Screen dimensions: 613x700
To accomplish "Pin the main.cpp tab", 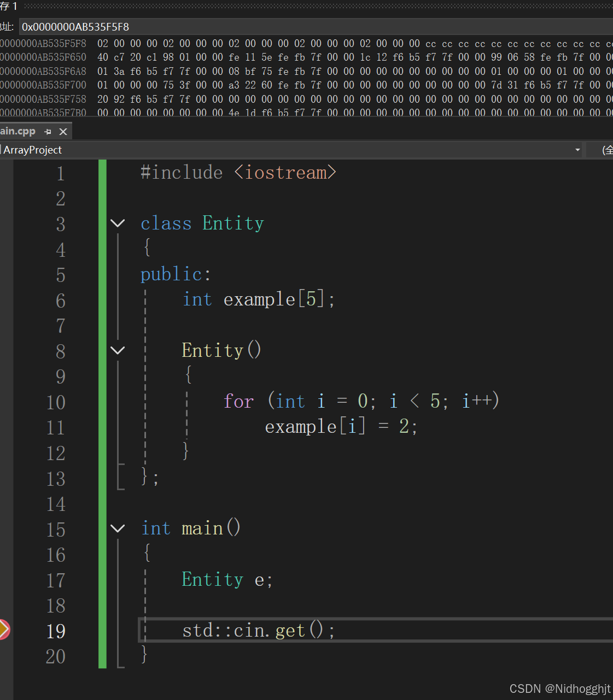I will [48, 132].
